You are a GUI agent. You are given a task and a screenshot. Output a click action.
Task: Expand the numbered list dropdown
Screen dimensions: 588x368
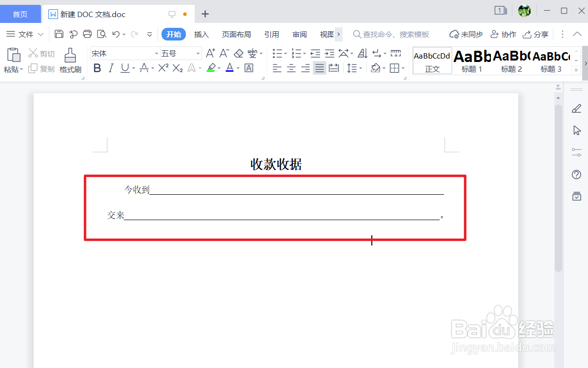304,54
